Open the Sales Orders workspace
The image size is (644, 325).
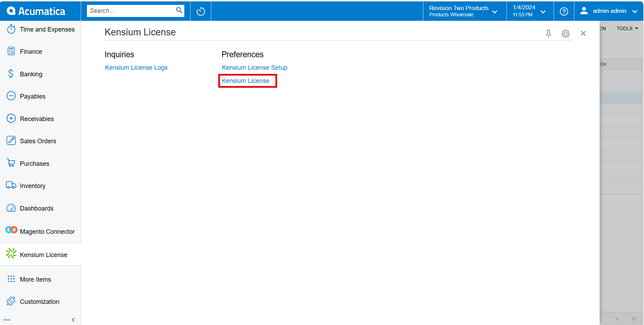pyautogui.click(x=38, y=141)
